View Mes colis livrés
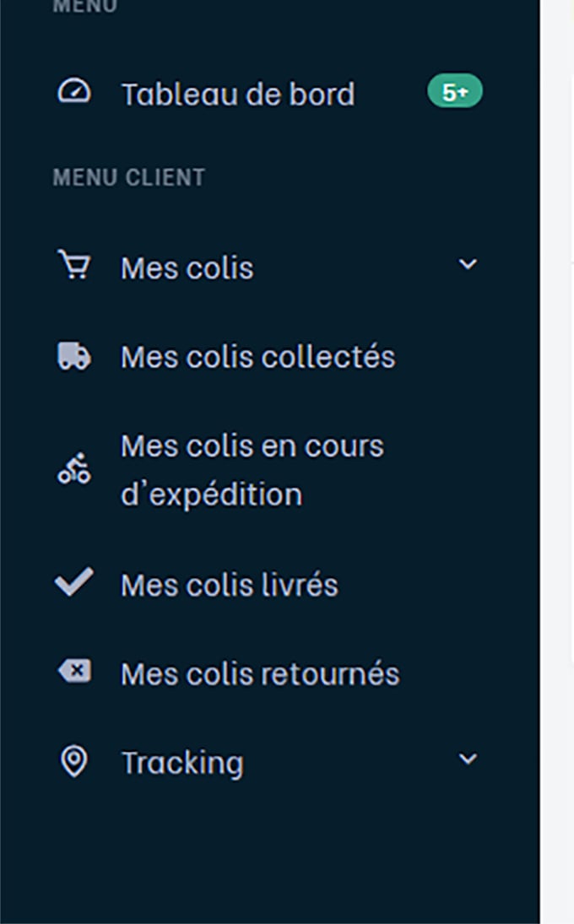The image size is (574, 924). 230,585
